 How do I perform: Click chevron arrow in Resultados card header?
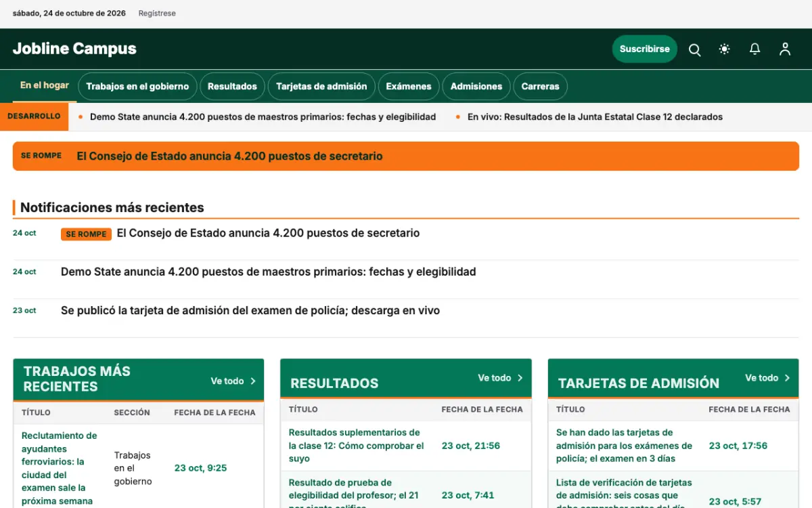click(x=520, y=378)
